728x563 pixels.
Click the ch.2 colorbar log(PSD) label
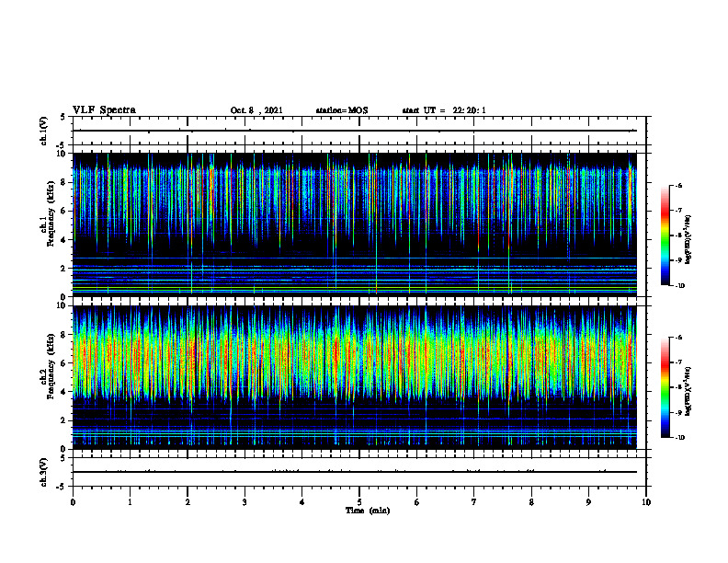click(x=688, y=392)
